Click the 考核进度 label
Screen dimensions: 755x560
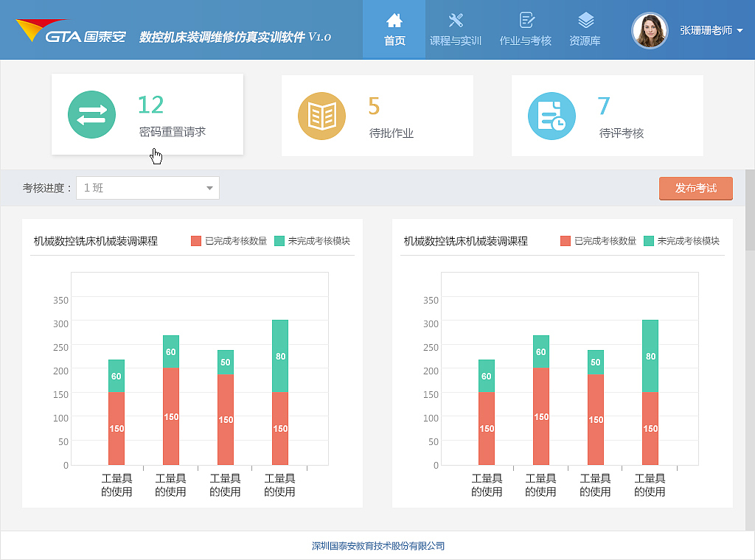point(46,188)
